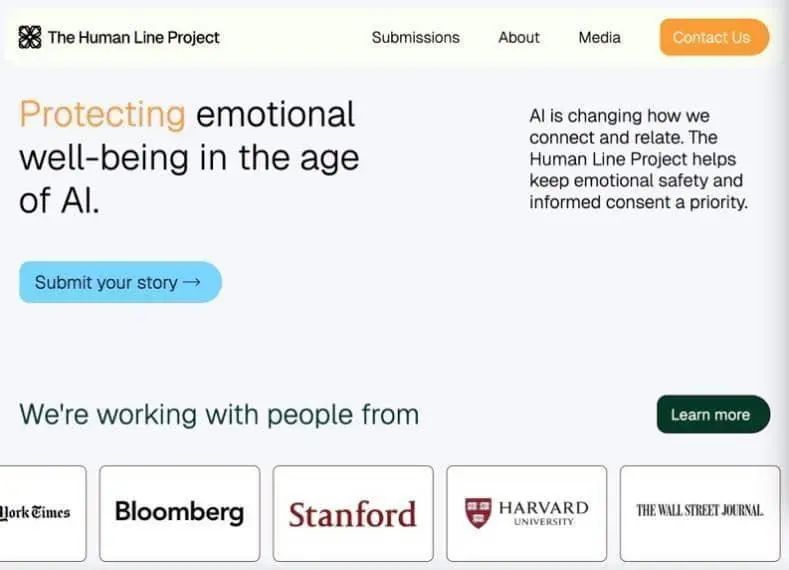This screenshot has height=570, width=789.
Task: Open the Media nav item
Action: [599, 38]
